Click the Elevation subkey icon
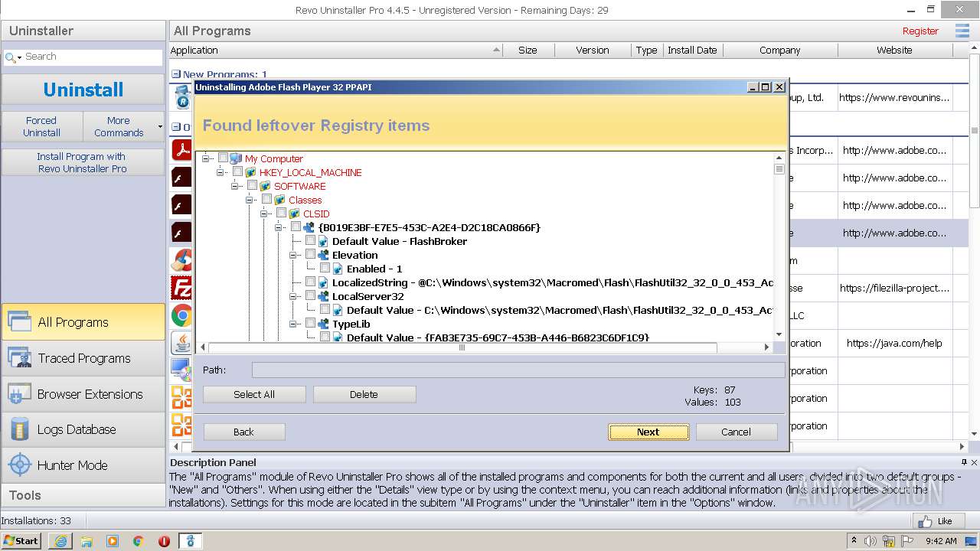Screen dimensions: 980x551 (x=323, y=255)
